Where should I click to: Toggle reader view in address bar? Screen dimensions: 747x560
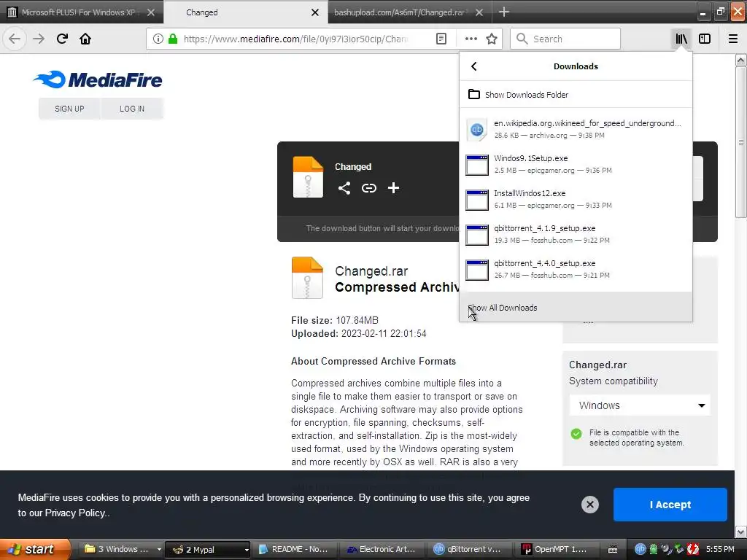441,39
